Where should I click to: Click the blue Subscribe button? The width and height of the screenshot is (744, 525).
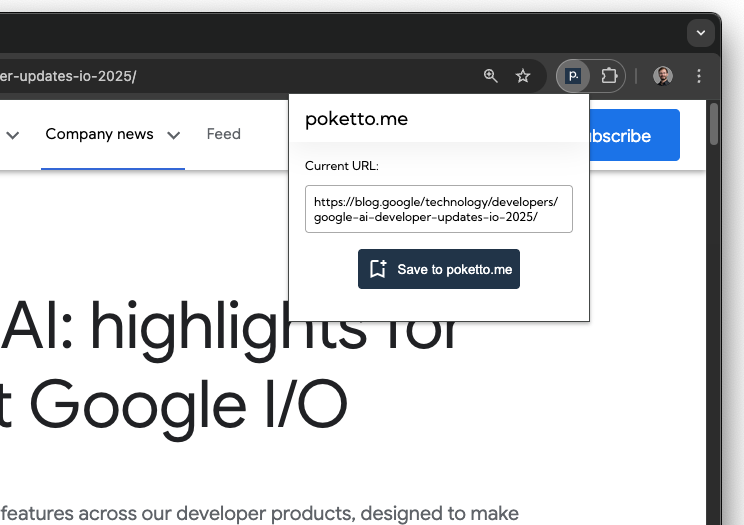pyautogui.click(x=634, y=135)
